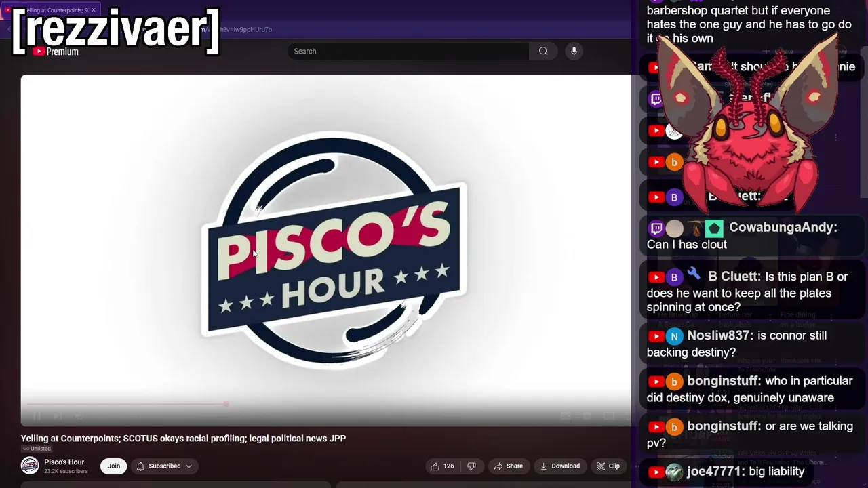Select the 'Yelling at Counterpoints' browser tab
Viewport: 868px width, 488px height.
tap(50, 10)
